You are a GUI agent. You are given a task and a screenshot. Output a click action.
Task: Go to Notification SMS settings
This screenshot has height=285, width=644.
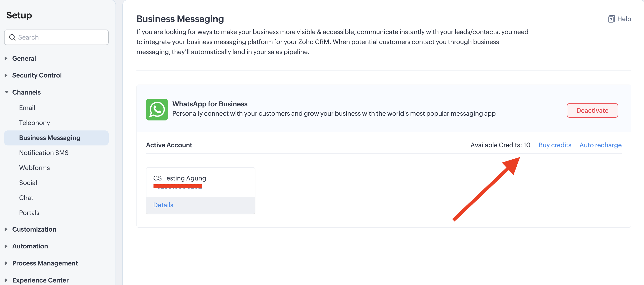tap(44, 153)
